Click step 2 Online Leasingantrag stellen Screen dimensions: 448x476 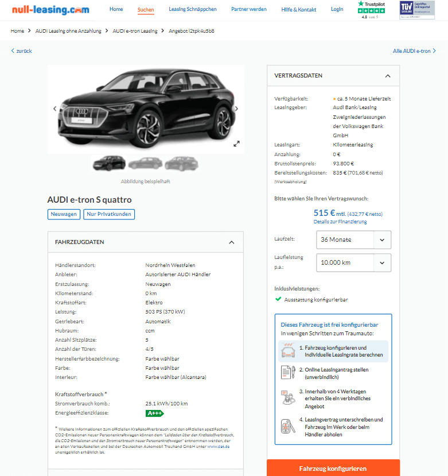334,373
